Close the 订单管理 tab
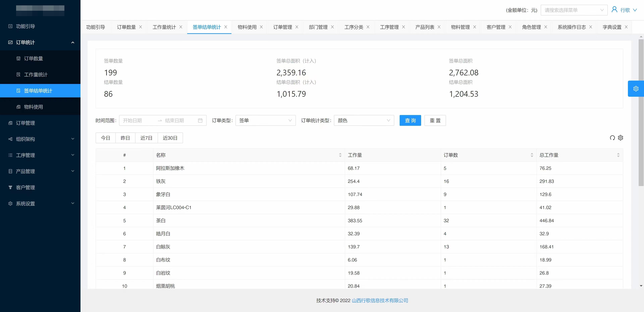Viewport: 644px width, 312px height. coord(297,27)
